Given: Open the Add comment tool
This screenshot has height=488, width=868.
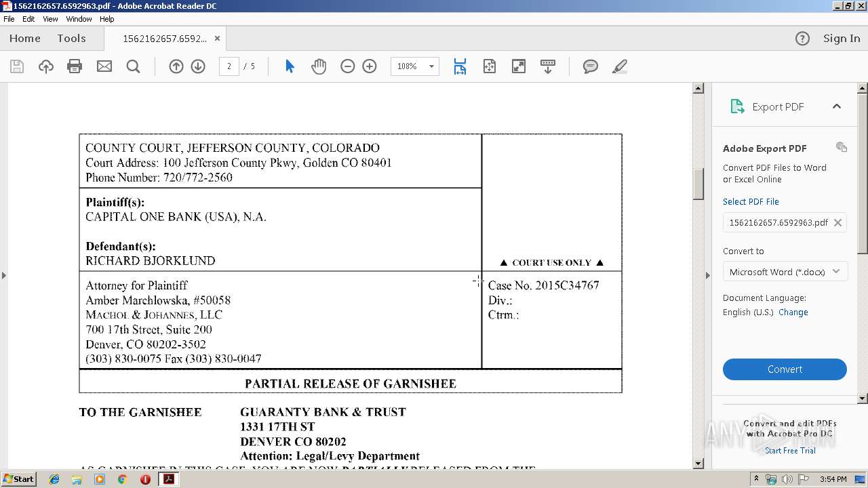Looking at the screenshot, I should 591,66.
